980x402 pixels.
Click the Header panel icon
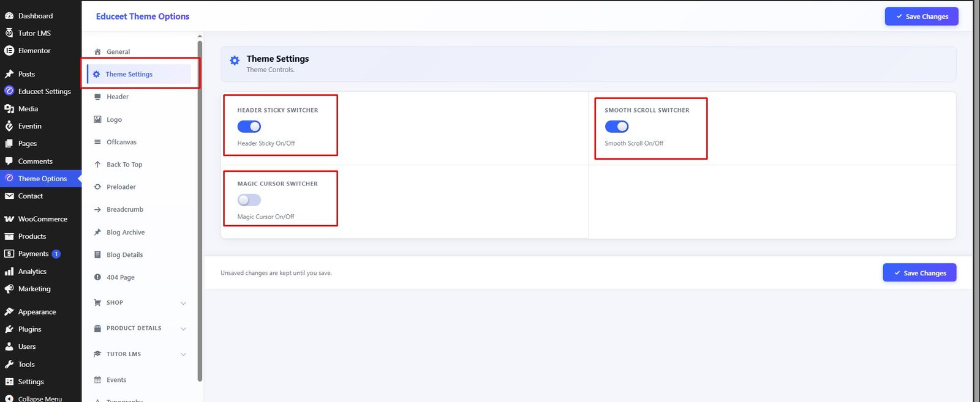97,97
